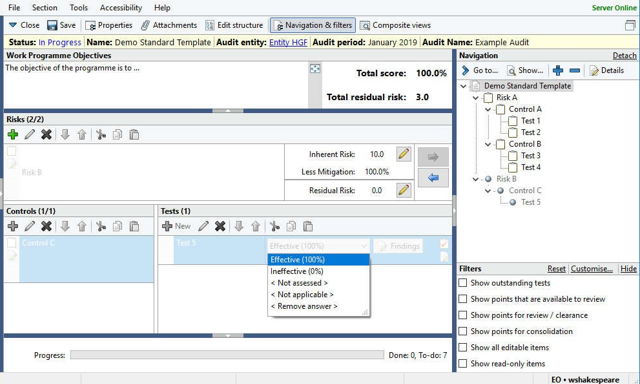The height and width of the screenshot is (384, 640).
Task: Save the work programme
Action: pos(62,25)
